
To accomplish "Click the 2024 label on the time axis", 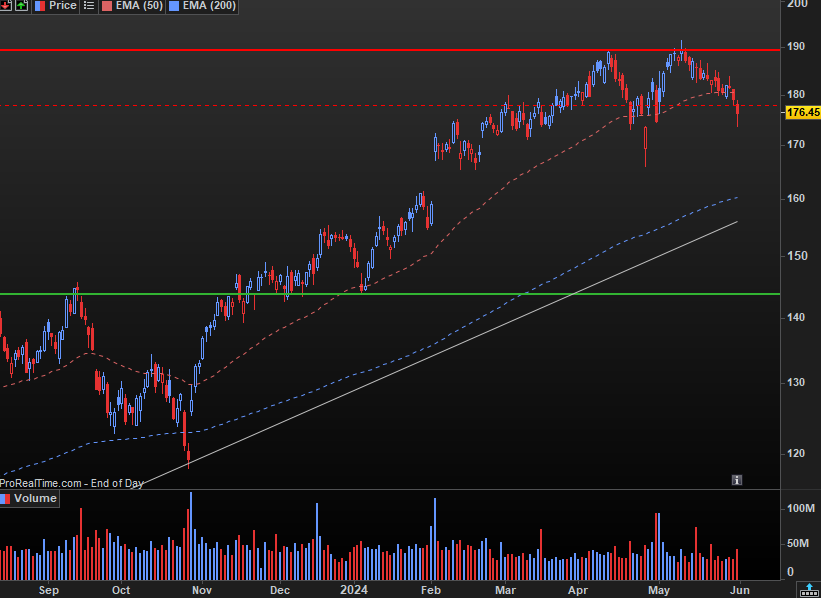I will 354,590.
